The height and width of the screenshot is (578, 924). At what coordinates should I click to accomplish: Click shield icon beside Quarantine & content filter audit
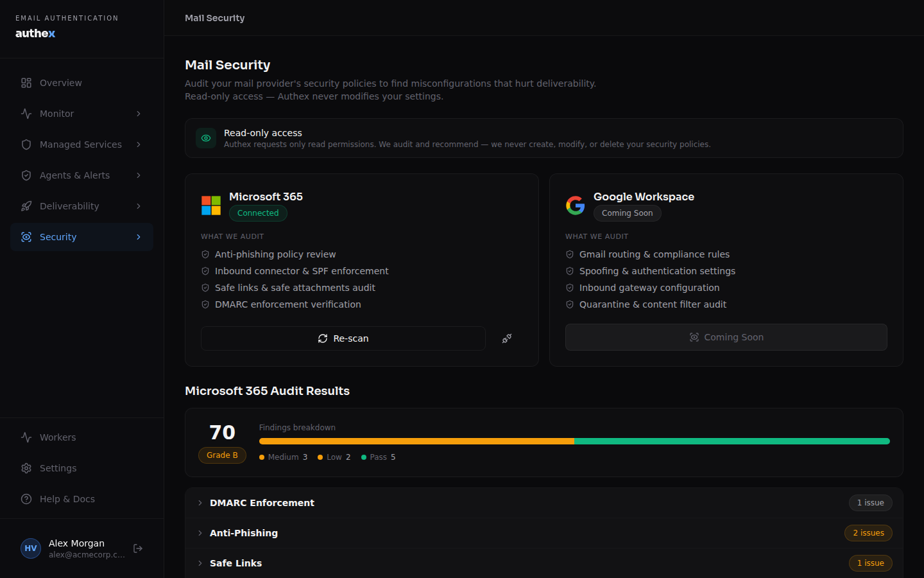click(570, 304)
